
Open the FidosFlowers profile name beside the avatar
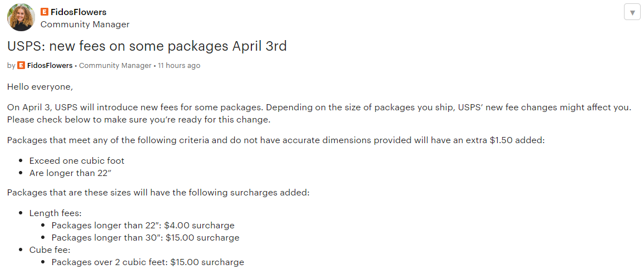pyautogui.click(x=78, y=12)
